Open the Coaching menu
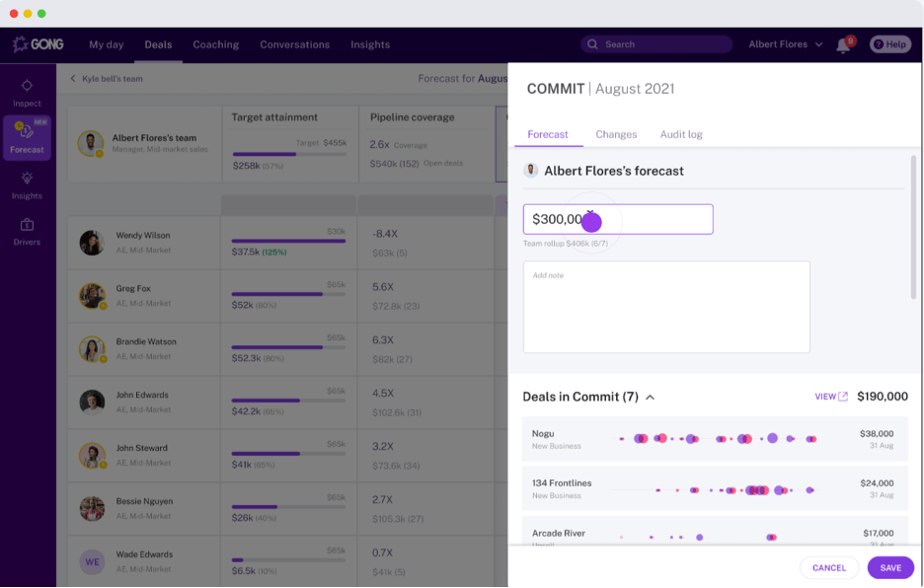The height and width of the screenshot is (588, 924). tap(215, 44)
